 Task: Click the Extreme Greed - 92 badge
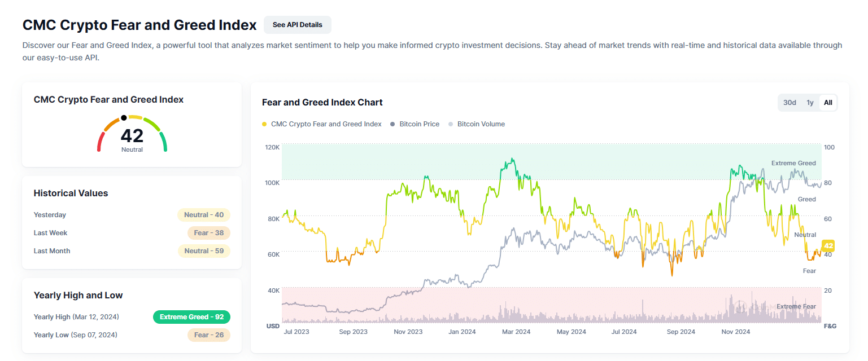(192, 317)
